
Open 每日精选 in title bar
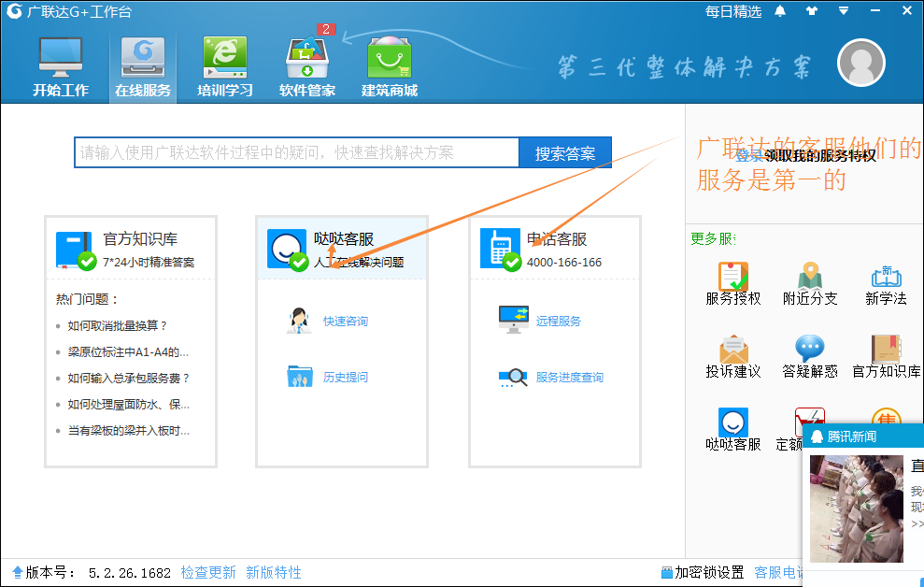pos(733,12)
